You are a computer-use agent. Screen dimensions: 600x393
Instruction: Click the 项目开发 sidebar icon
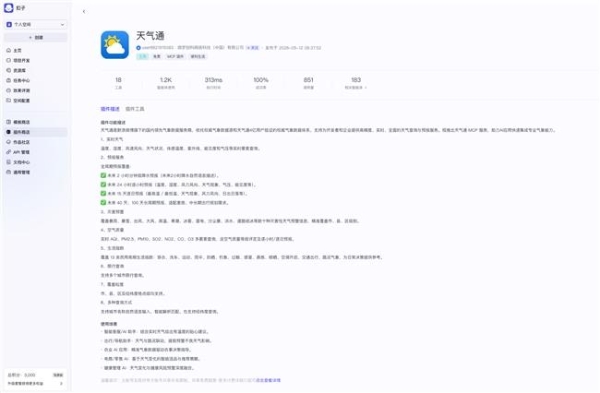8,60
